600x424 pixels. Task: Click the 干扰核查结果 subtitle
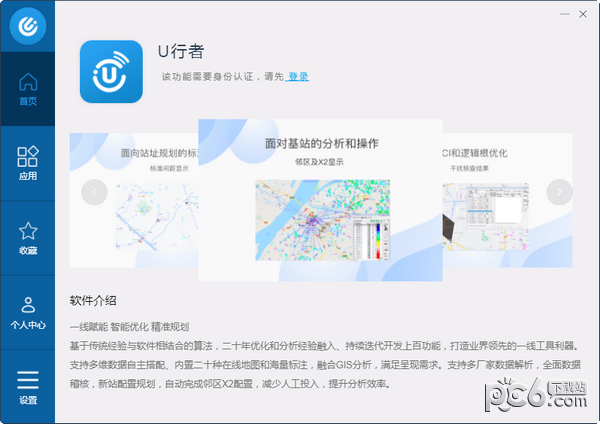pos(469,168)
